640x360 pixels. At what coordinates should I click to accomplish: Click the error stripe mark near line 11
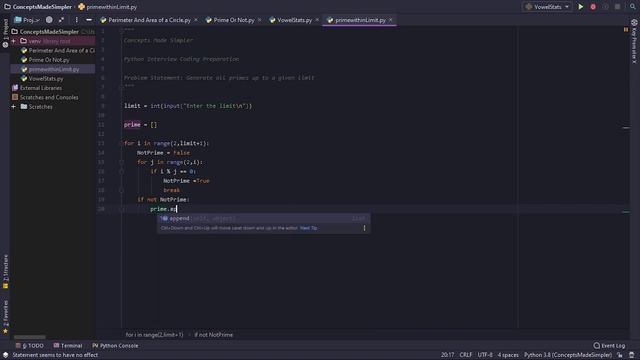(x=626, y=128)
